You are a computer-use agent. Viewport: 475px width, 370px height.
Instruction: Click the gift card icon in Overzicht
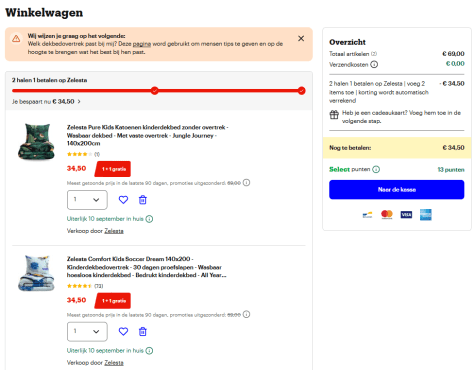tap(334, 115)
